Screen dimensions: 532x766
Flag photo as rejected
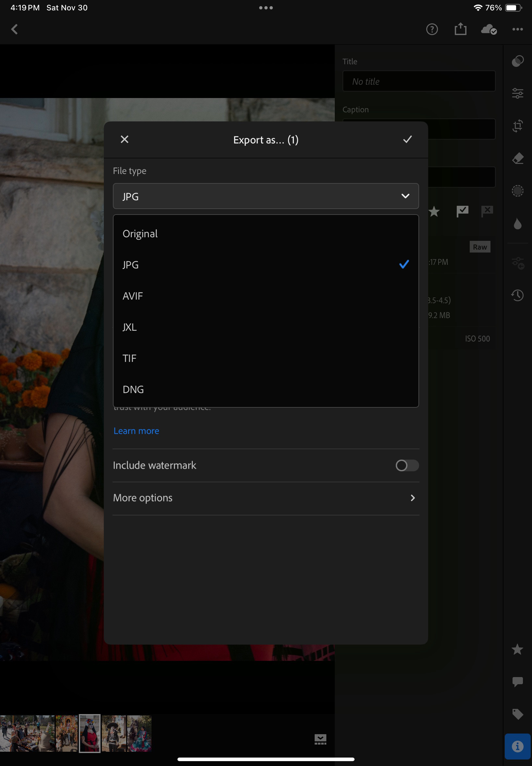click(x=487, y=211)
